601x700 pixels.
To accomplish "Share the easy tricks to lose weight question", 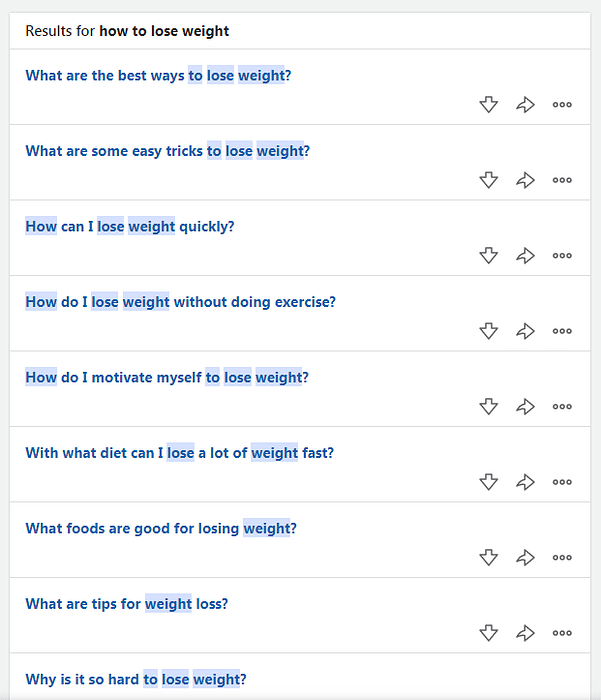I will pyautogui.click(x=525, y=180).
